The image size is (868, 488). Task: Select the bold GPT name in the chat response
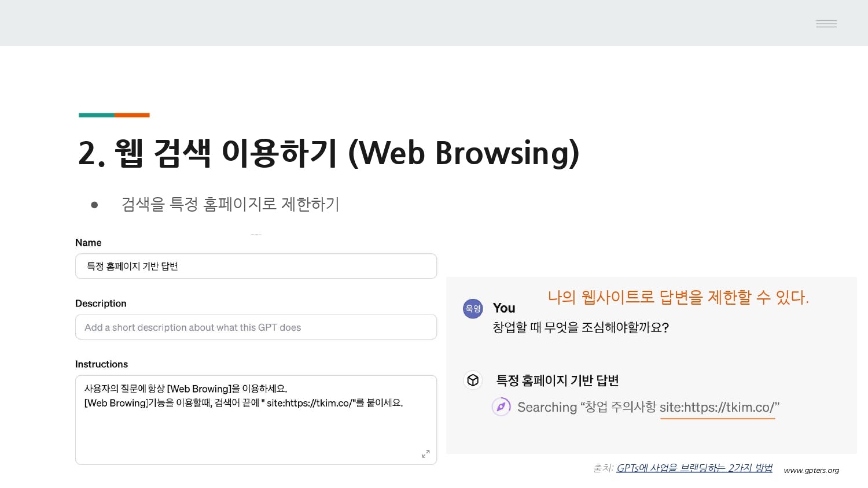point(557,380)
